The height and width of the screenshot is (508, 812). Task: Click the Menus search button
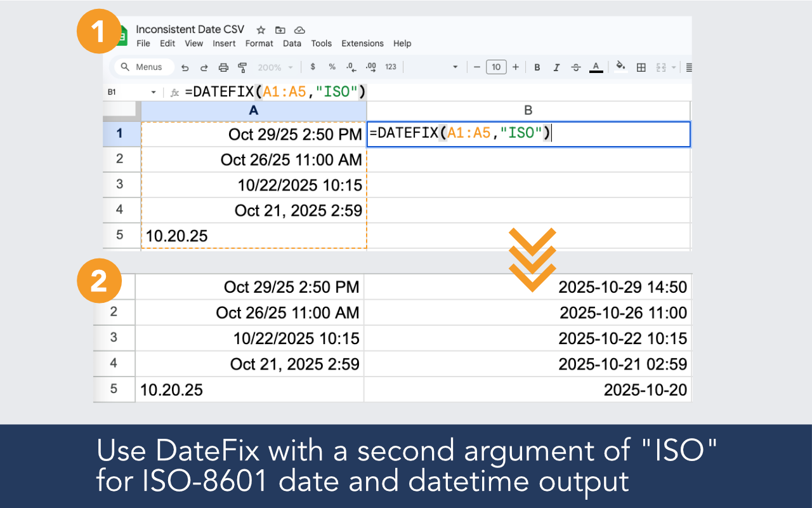coord(143,67)
